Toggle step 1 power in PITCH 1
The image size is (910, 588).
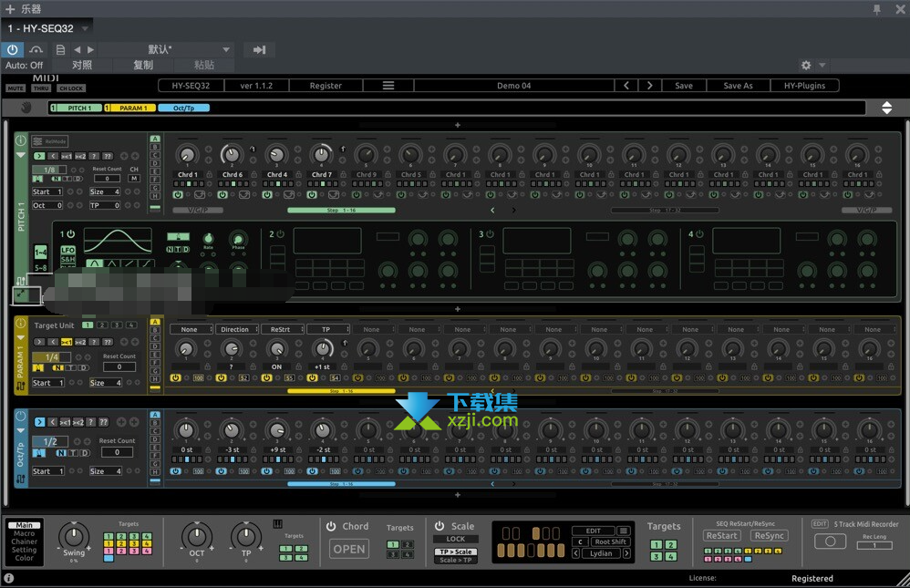point(178,194)
